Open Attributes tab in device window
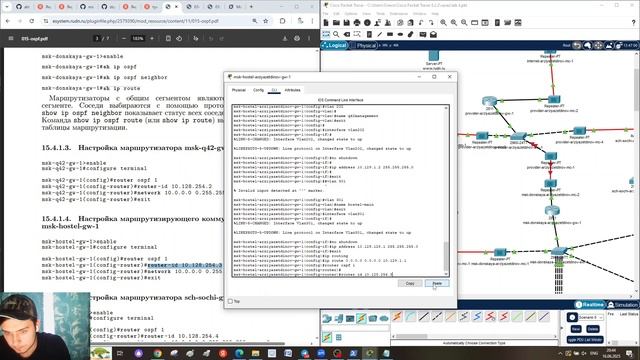This screenshot has height=360, width=640. [x=292, y=90]
